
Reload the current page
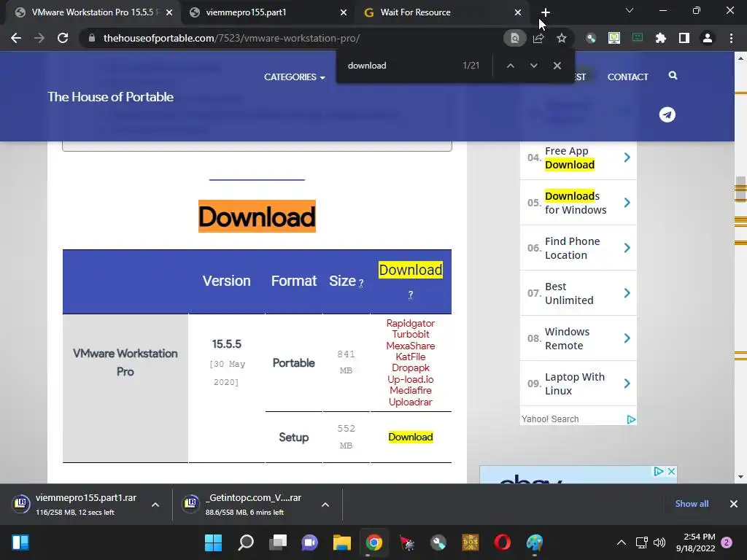63,38
